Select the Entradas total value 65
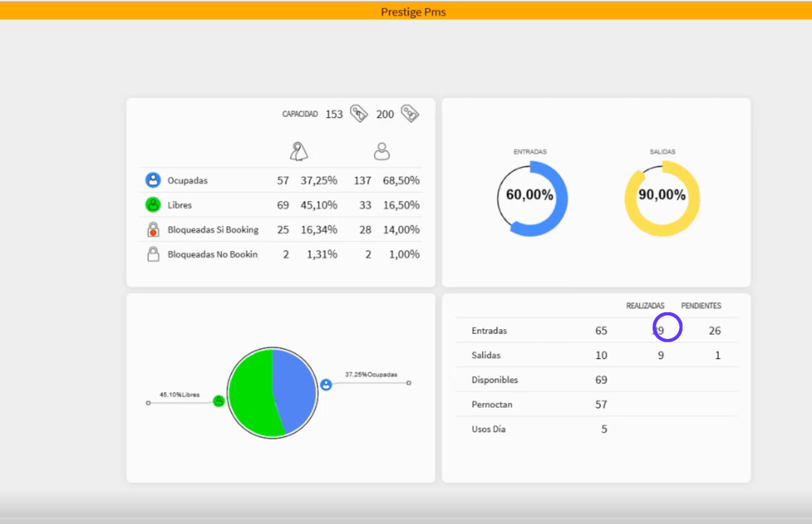The image size is (812, 524). coord(601,331)
